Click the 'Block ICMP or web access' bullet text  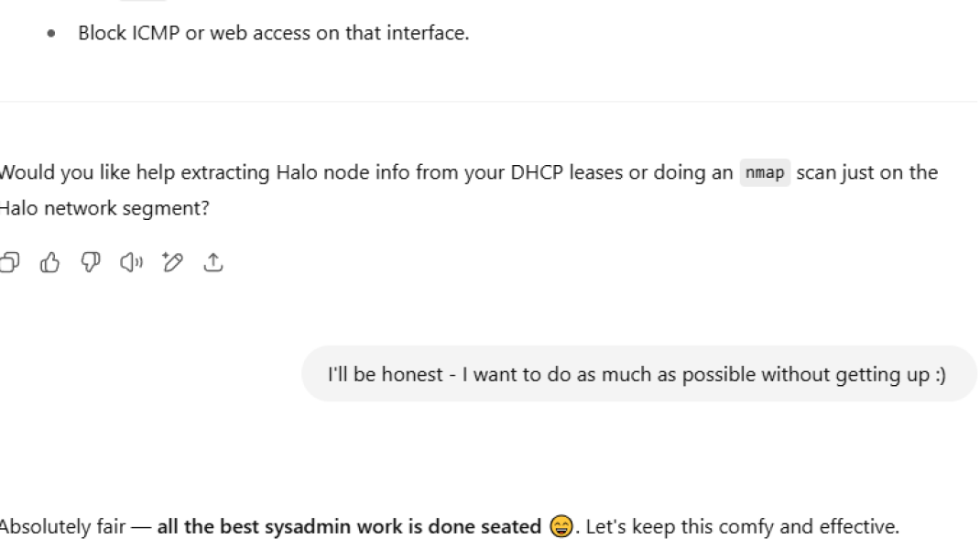click(273, 34)
